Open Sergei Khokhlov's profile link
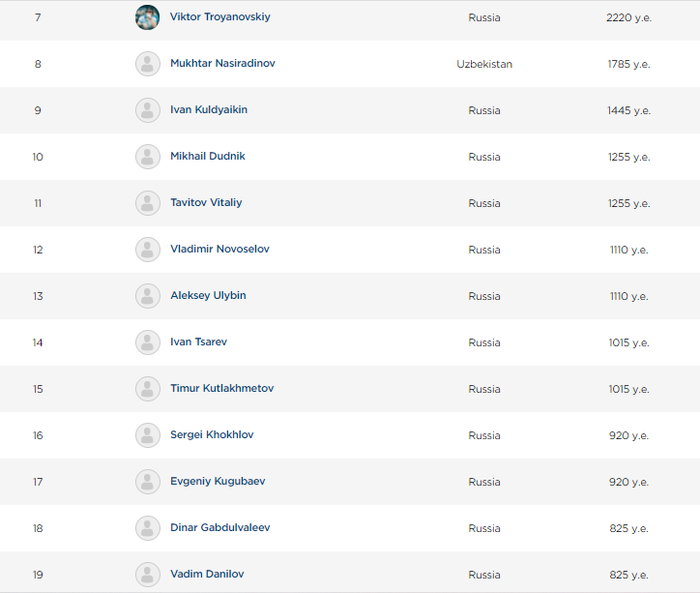 point(211,435)
